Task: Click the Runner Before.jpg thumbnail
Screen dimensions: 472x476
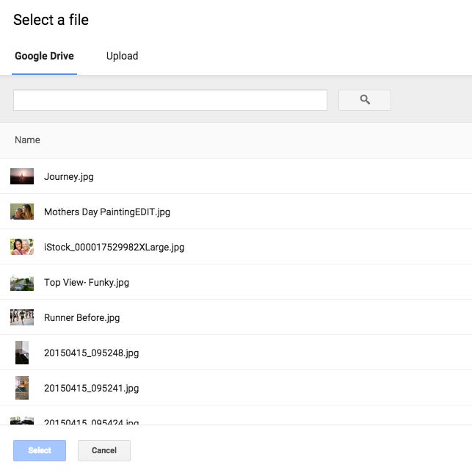Action: point(22,317)
